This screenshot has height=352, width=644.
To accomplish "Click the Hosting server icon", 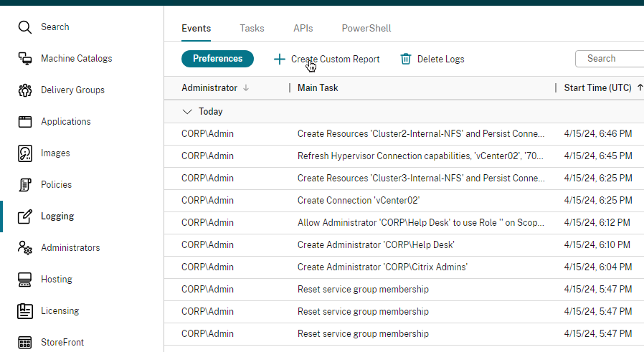I will coord(25,280).
